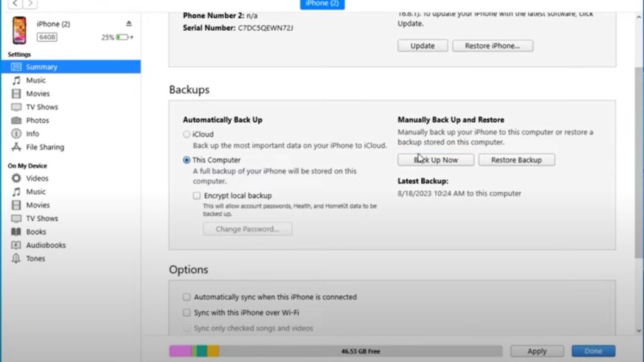Click the File Sharing icon in sidebar
The height and width of the screenshot is (362, 644).
coord(16,147)
